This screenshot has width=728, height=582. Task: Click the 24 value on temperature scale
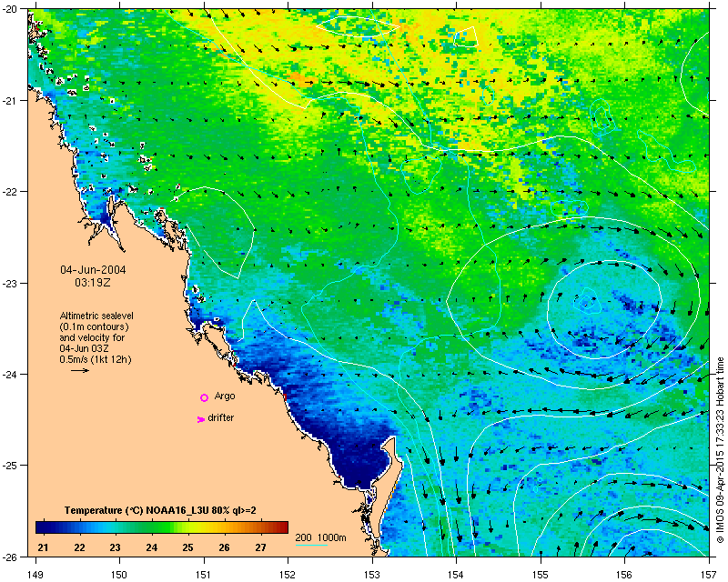(x=151, y=547)
